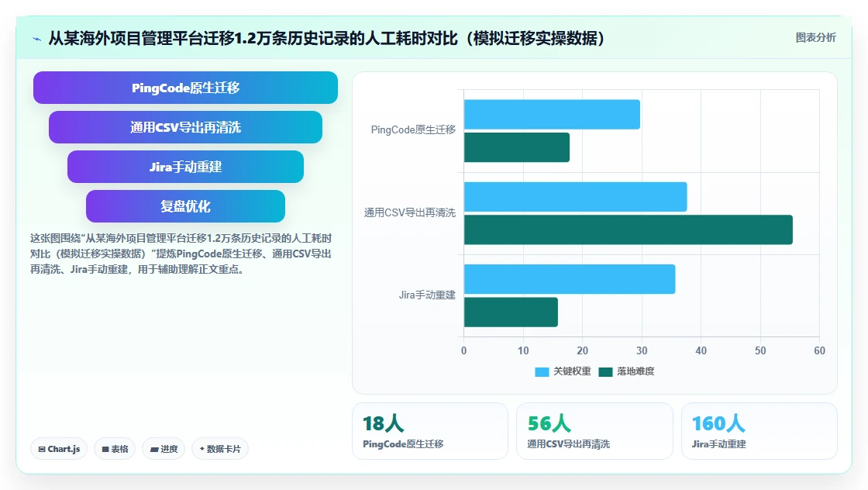
Task: Click the 图表分析 label in the header
Action: click(815, 38)
